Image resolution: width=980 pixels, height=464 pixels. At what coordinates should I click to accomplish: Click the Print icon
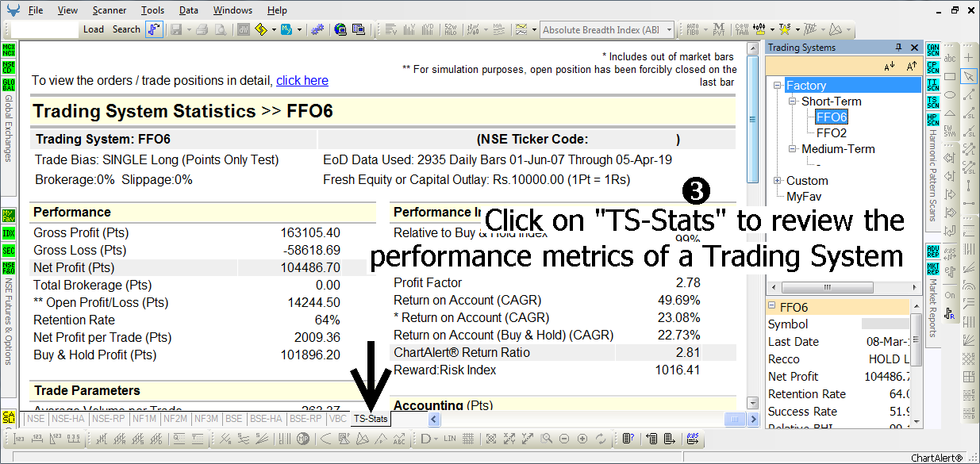(x=202, y=29)
